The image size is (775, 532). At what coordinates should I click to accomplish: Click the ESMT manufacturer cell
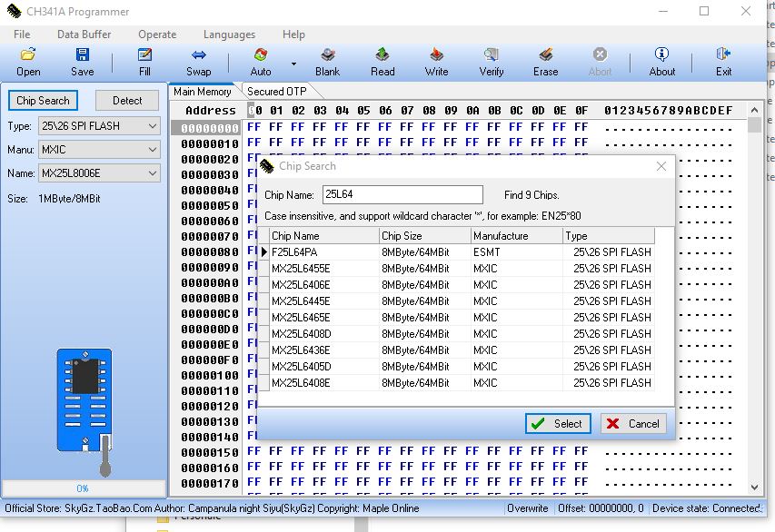[516, 252]
